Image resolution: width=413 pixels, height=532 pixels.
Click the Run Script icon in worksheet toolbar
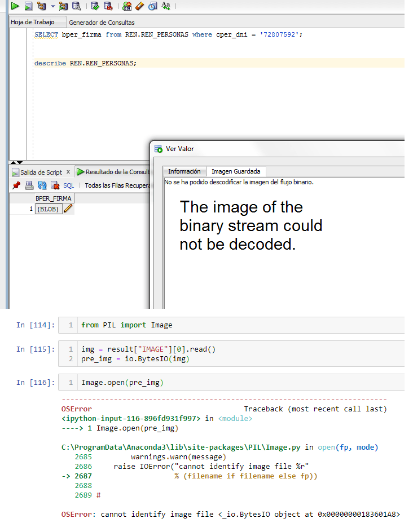tap(29, 6)
